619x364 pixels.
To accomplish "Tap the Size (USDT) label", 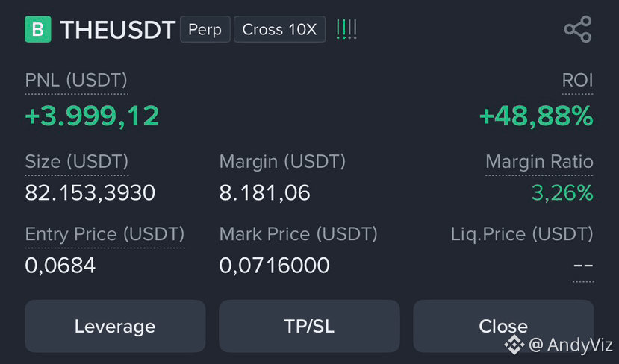I will tap(77, 161).
